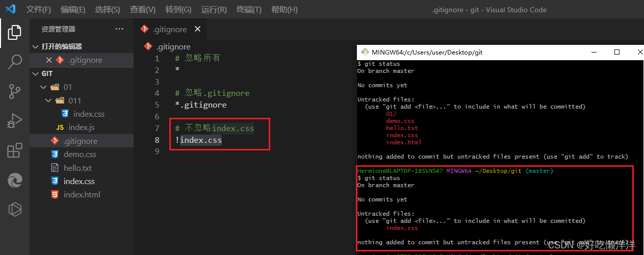644x255 pixels.
Task: Open the Run and Debug view
Action: [14, 121]
